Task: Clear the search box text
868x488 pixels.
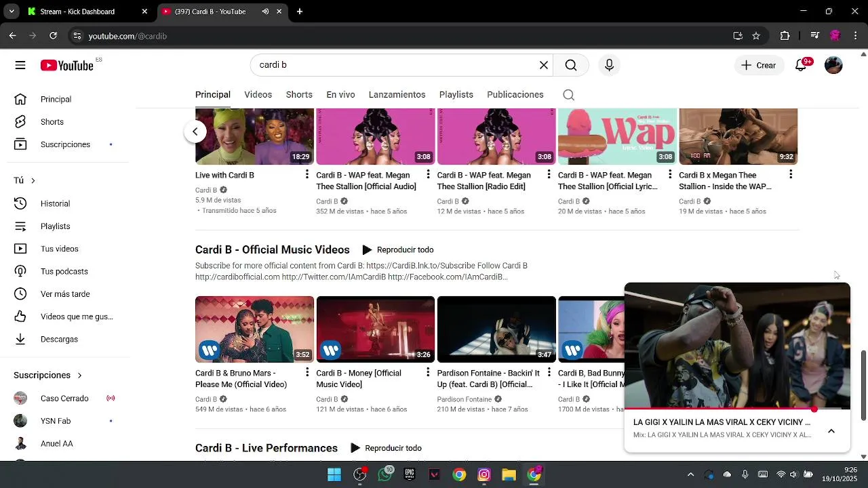Action: 543,65
